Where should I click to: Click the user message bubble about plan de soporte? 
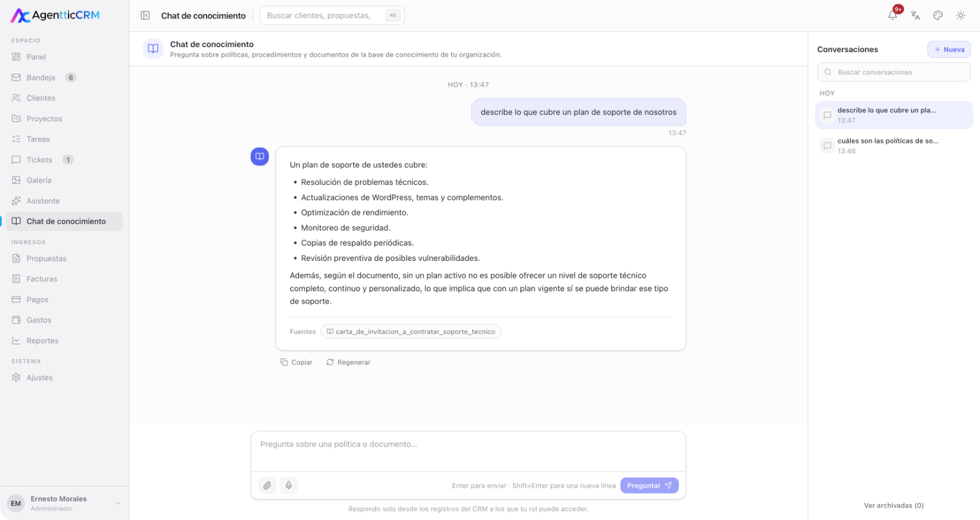[578, 112]
